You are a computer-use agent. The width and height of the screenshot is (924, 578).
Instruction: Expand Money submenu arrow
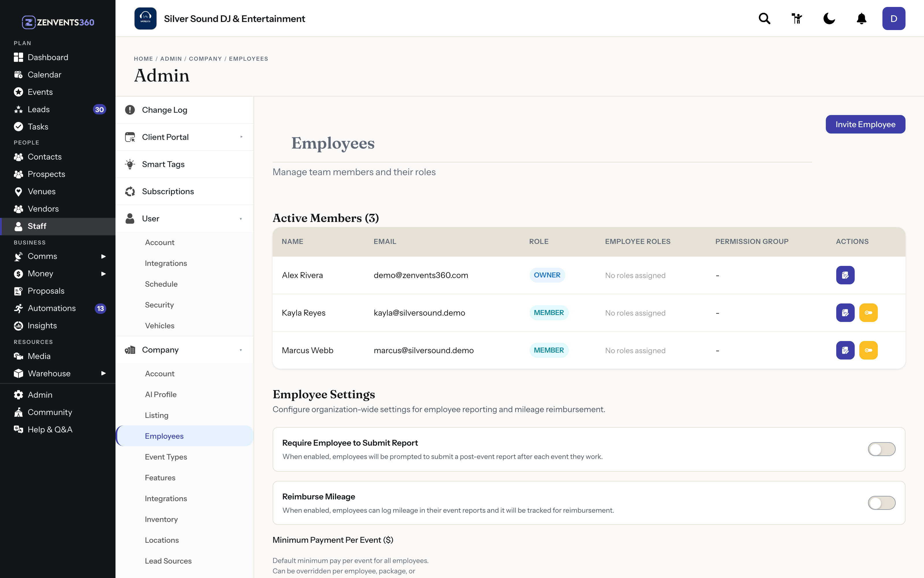point(103,274)
